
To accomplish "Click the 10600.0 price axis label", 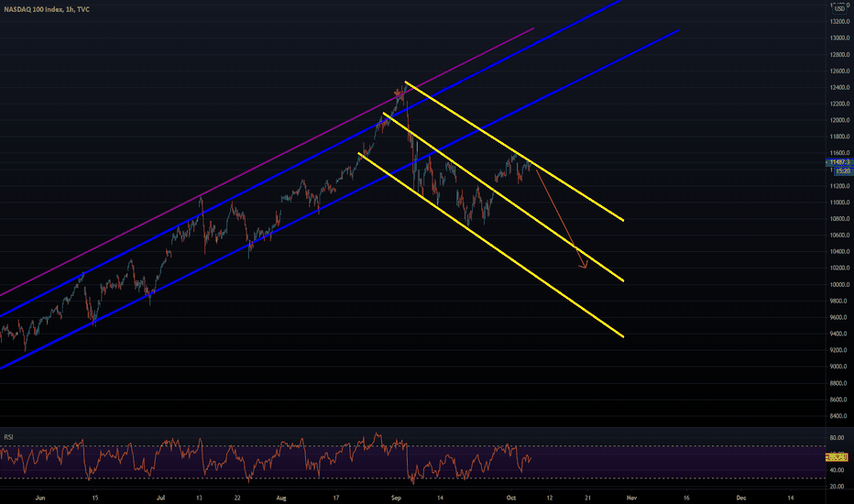I will (x=839, y=235).
